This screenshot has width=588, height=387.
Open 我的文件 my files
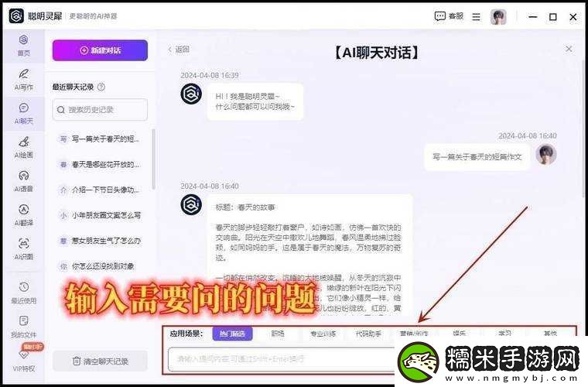click(x=24, y=327)
